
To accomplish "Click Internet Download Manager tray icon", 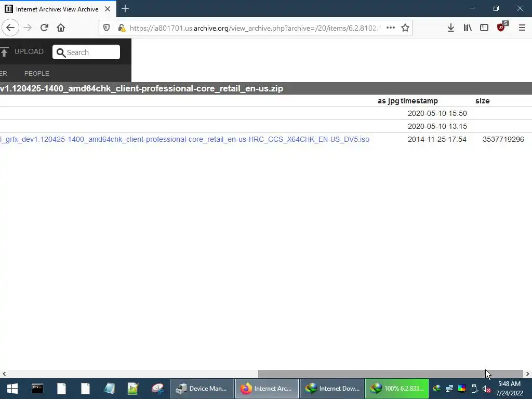I will [x=436, y=389].
